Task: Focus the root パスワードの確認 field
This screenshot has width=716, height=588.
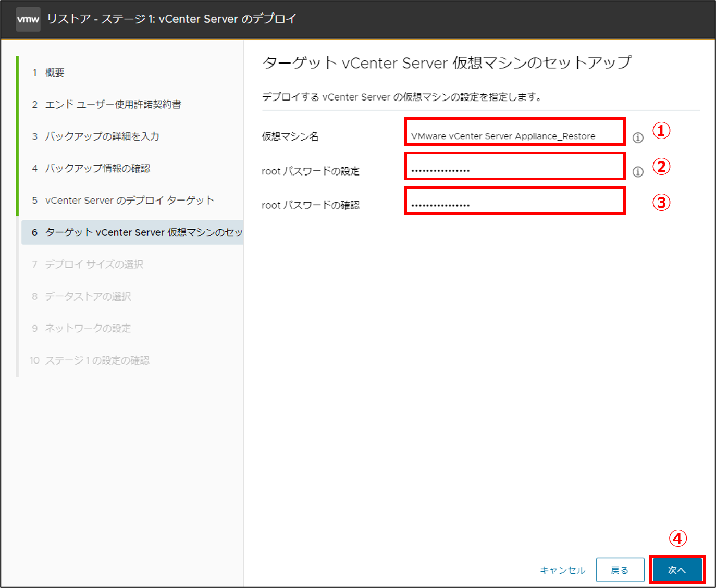Action: (515, 201)
